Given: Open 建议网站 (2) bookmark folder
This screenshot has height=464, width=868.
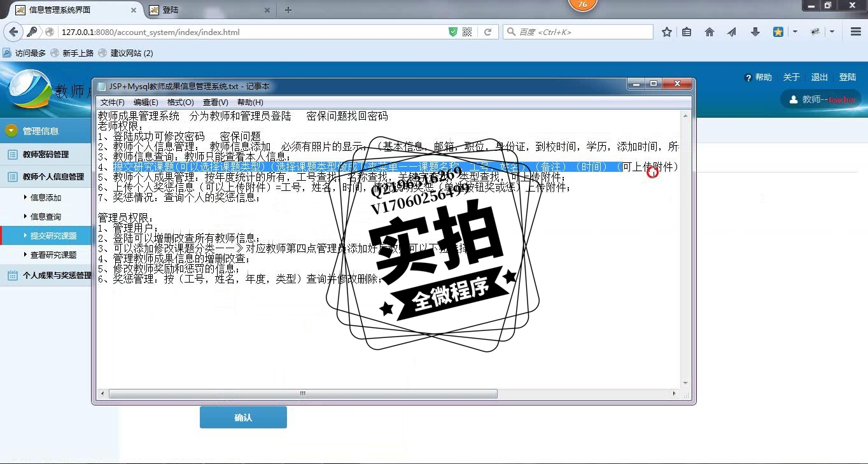Looking at the screenshot, I should coord(126,53).
